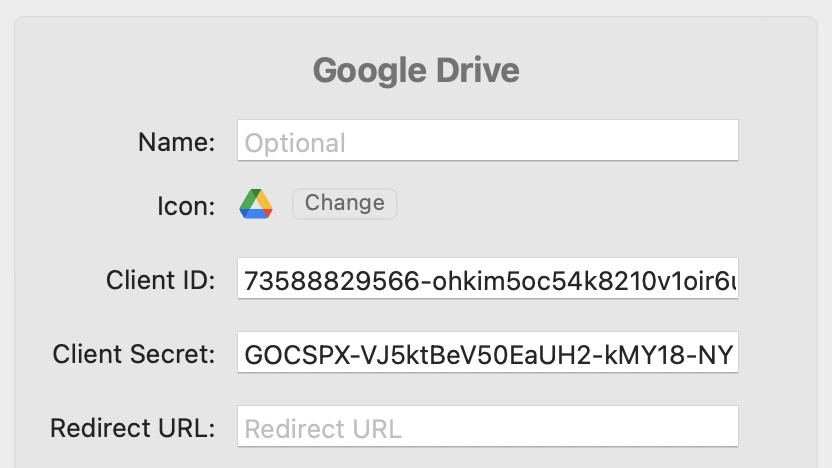
Task: Place cursor in field showing "Optional" placeholder
Action: pos(295,143)
